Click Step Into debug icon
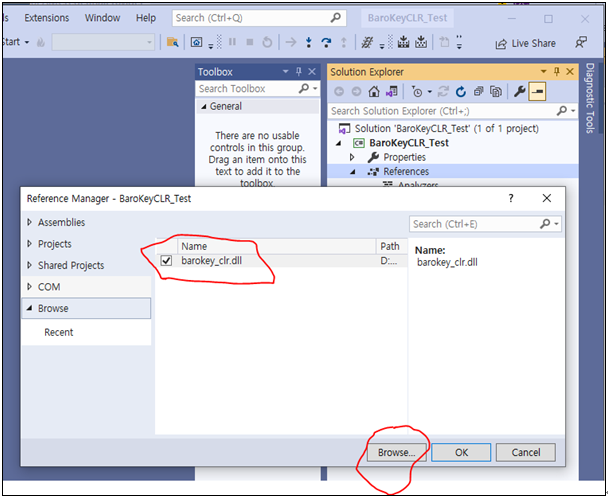 tap(309, 42)
